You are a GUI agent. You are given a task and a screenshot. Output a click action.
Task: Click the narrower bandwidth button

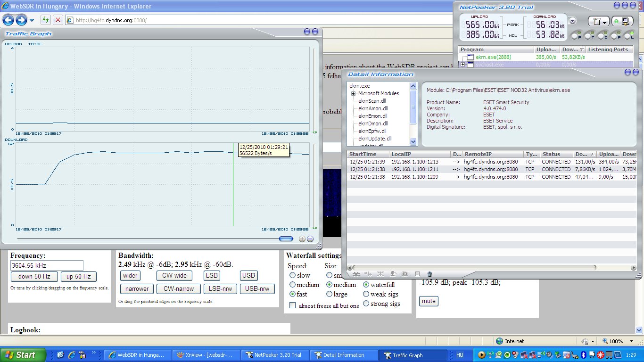(137, 289)
